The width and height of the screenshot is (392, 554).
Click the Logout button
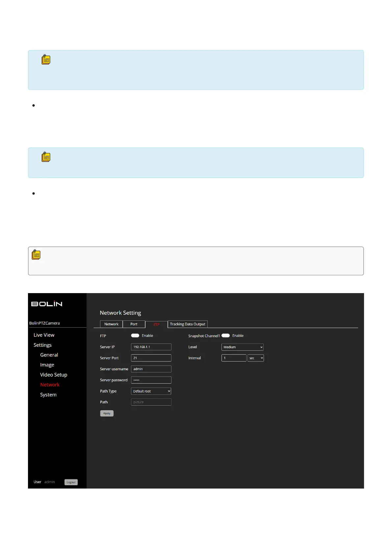coord(71,482)
